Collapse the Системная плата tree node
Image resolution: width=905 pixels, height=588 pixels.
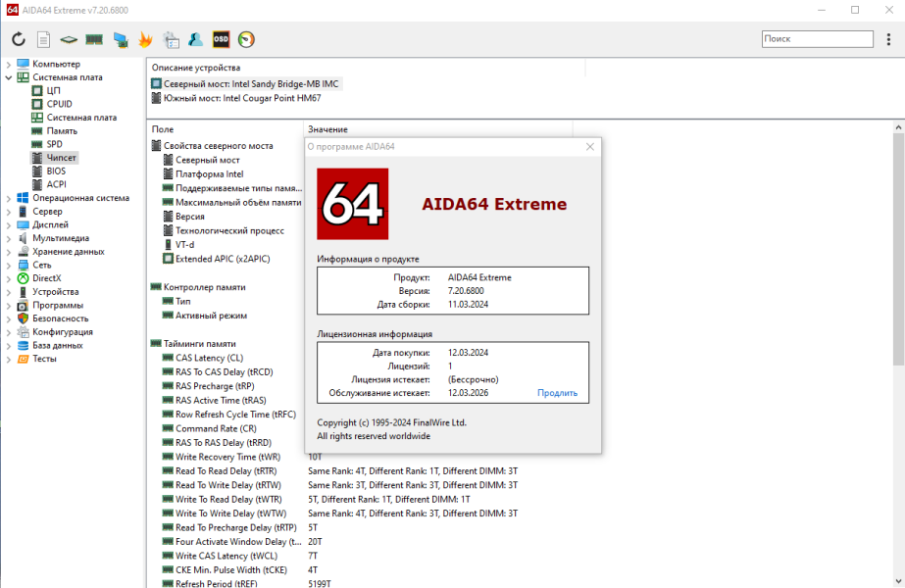(x=8, y=77)
